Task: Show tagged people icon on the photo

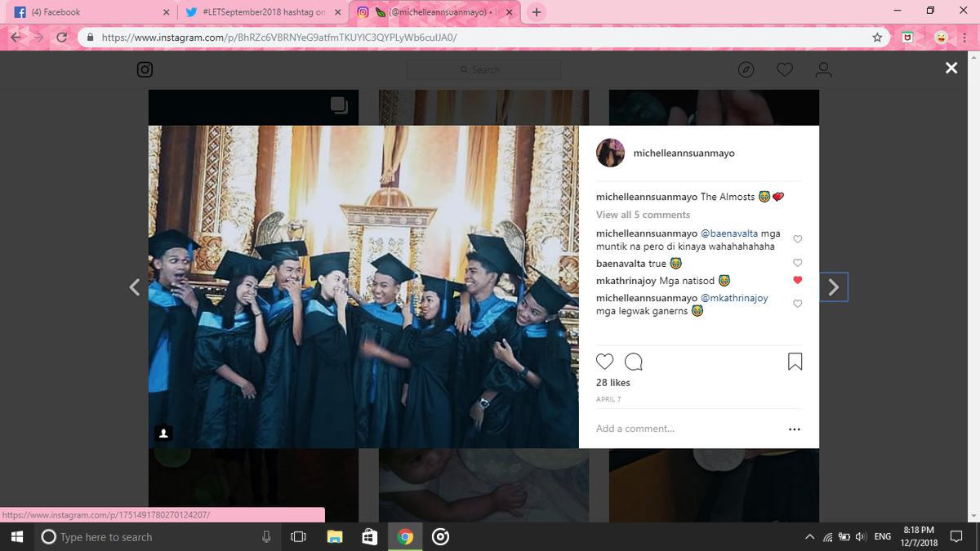Action: click(163, 433)
